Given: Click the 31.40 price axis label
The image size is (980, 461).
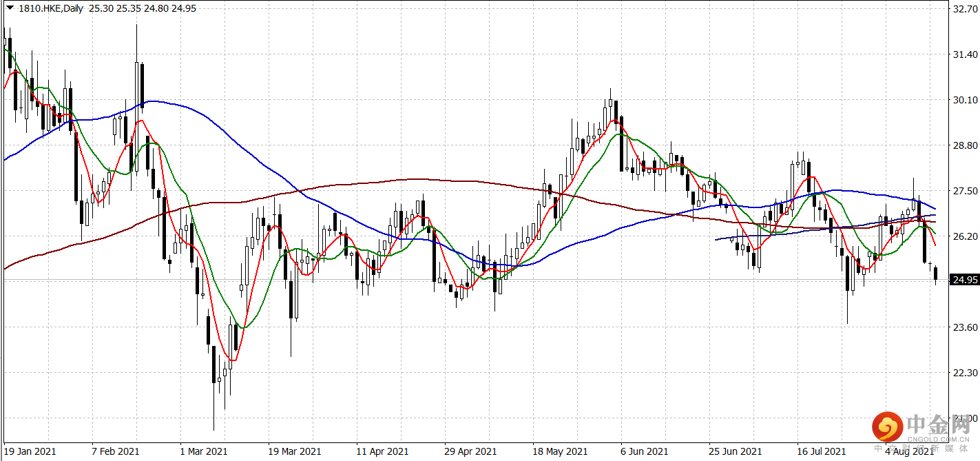Looking at the screenshot, I should [x=964, y=54].
